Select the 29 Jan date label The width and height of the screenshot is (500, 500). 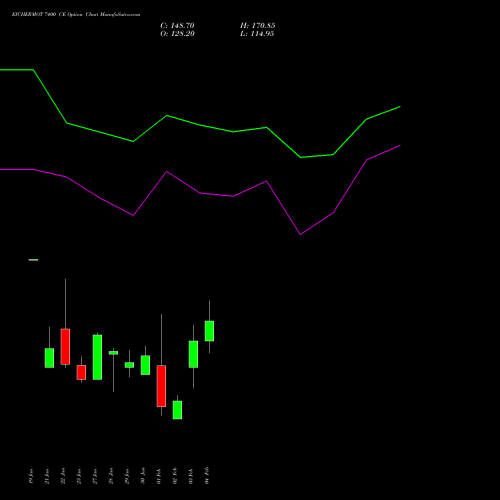[x=127, y=476]
